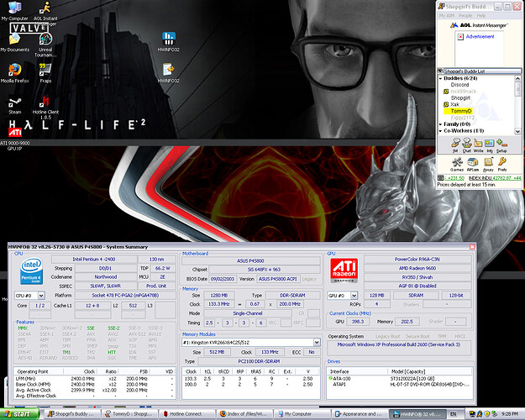Open My Documents desktop folder
This screenshot has width=525, height=420.
coord(15,43)
